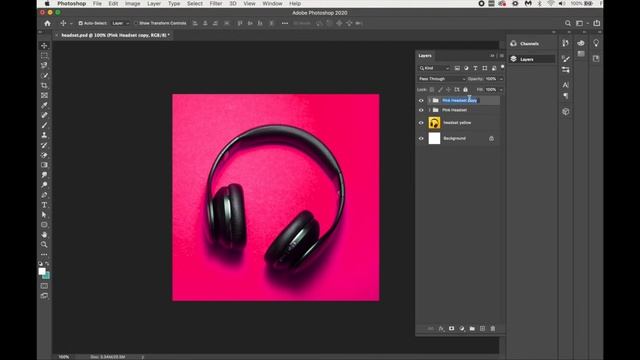Image resolution: width=640 pixels, height=360 pixels.
Task: Select the Horizontal Type tool
Action: tap(44, 205)
